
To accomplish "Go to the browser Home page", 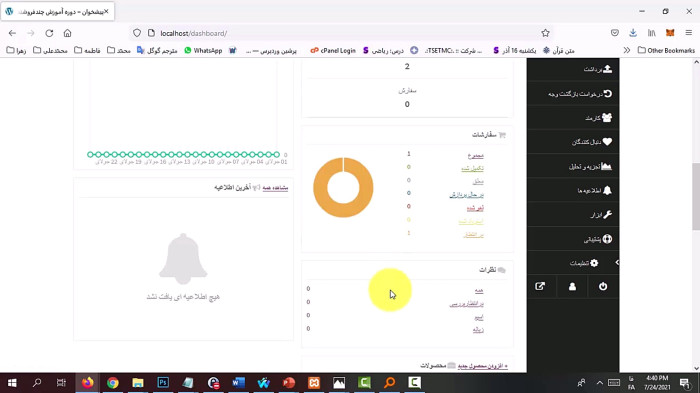I will click(67, 33).
